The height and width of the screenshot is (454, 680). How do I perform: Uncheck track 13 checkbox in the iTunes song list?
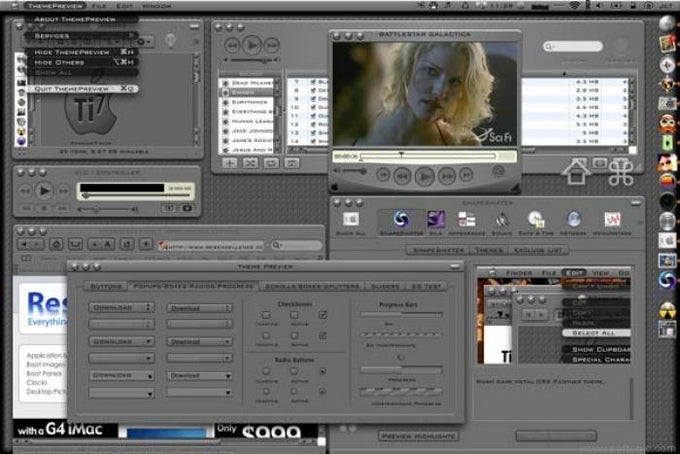click(313, 132)
